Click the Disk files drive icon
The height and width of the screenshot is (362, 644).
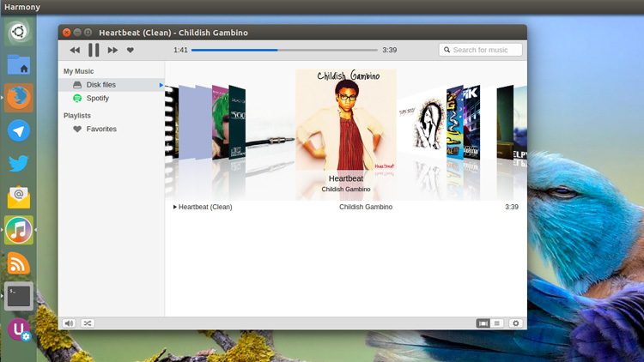tap(77, 85)
